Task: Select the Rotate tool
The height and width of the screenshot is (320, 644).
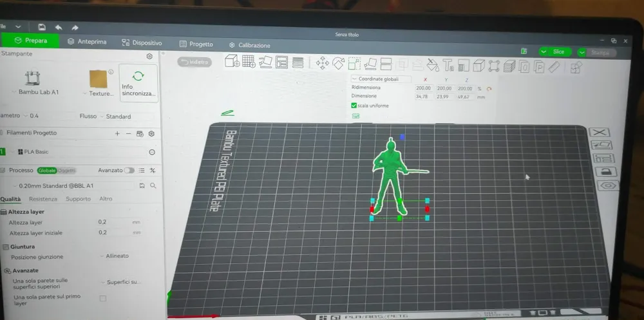Action: (339, 63)
